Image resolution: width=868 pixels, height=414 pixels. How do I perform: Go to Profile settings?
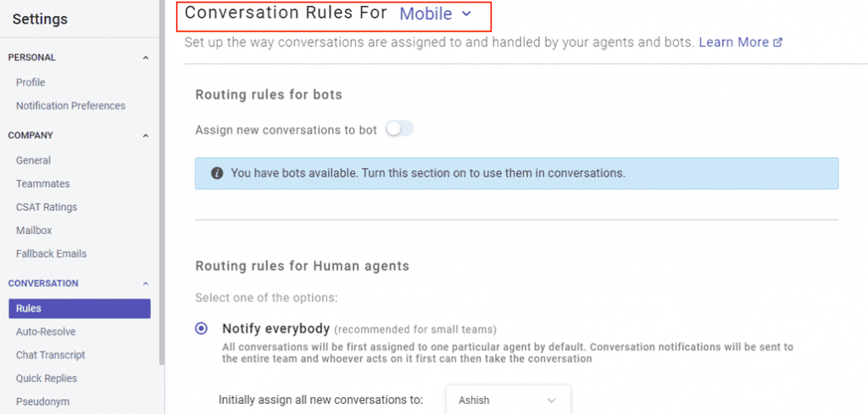[31, 82]
